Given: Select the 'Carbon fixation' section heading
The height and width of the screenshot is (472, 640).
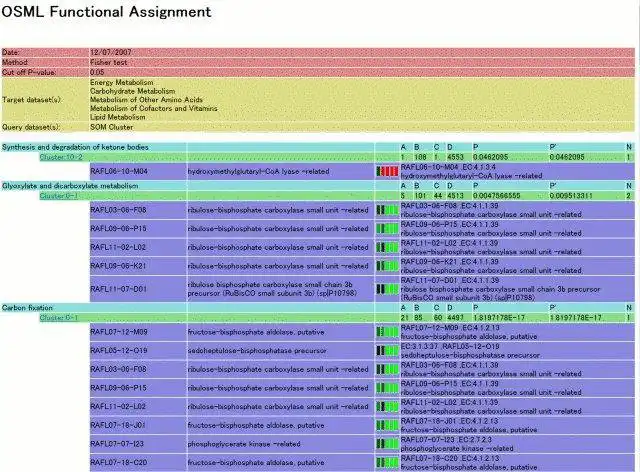Looking at the screenshot, I should 27,307.
